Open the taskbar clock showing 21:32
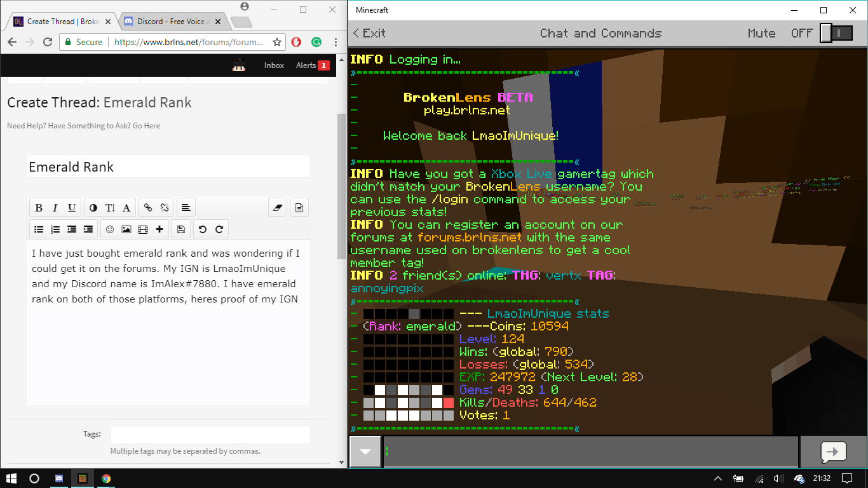This screenshot has width=868, height=488. [822, 478]
